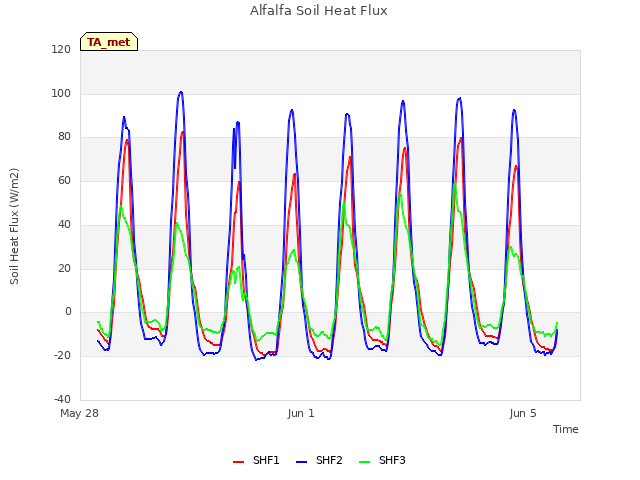Click the 100 y-axis tick label
Viewport: 640px width, 480px height.
61,93
